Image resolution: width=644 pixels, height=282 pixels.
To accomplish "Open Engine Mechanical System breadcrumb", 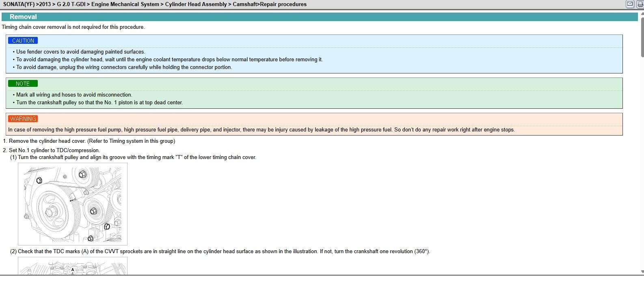I will coord(125,4).
